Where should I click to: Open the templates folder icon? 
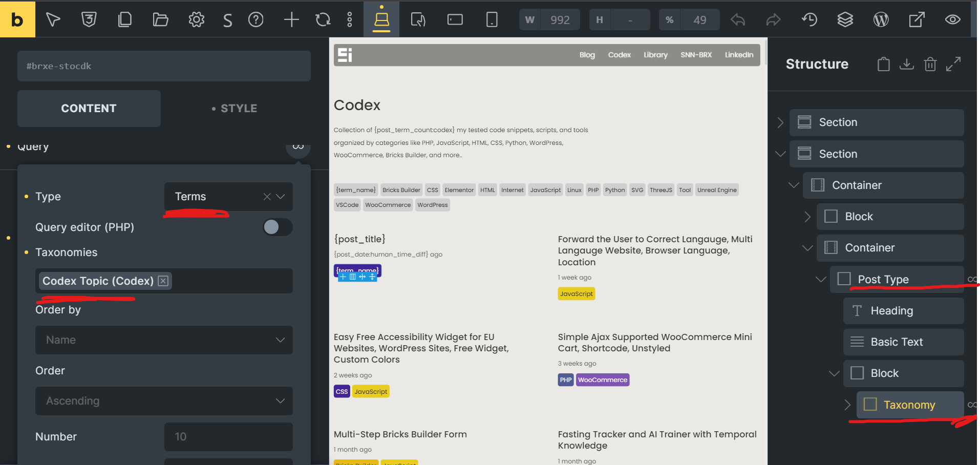point(160,19)
